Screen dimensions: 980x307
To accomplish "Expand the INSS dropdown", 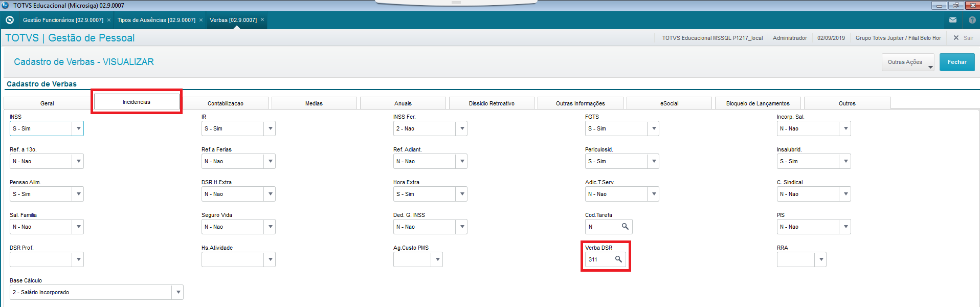I will coord(78,128).
